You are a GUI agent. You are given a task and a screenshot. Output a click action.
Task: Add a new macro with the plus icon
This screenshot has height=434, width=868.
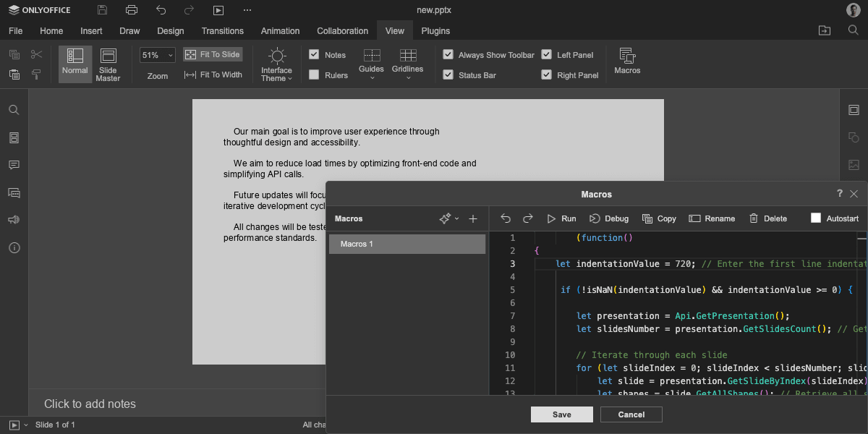[473, 218]
